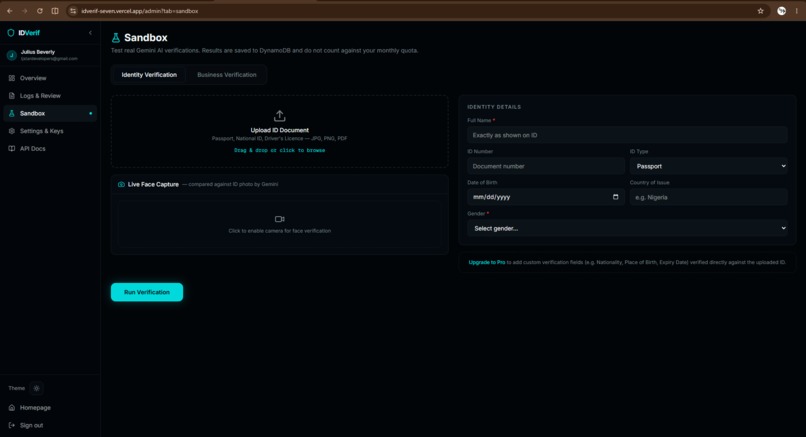This screenshot has height=437, width=806.
Task: Click the video camera icon
Action: [280, 219]
